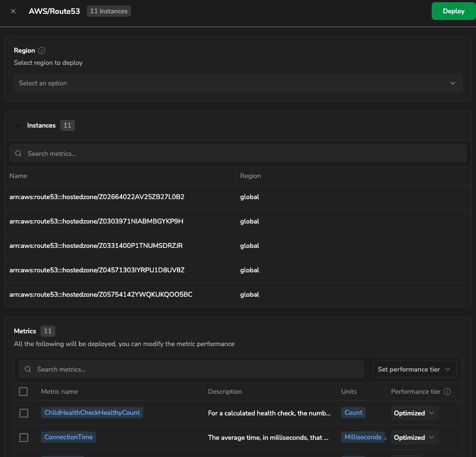Focus the Instances search metrics field
The image size is (476, 457).
(x=237, y=154)
